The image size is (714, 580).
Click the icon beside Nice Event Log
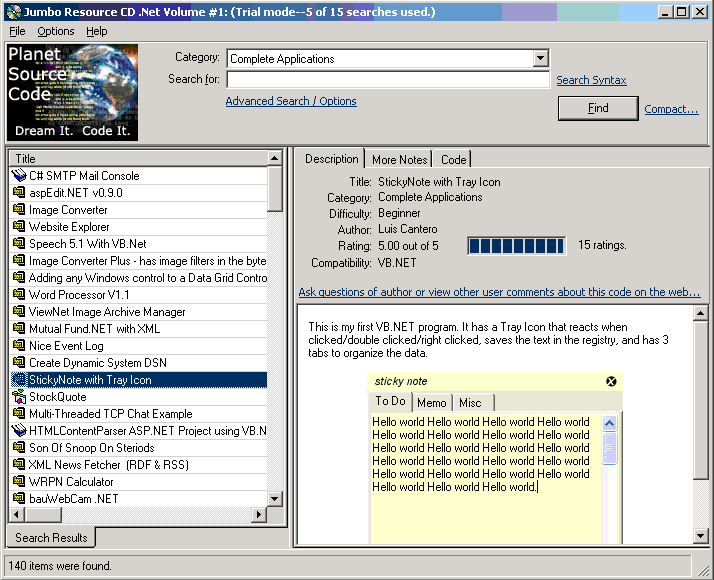(x=19, y=345)
